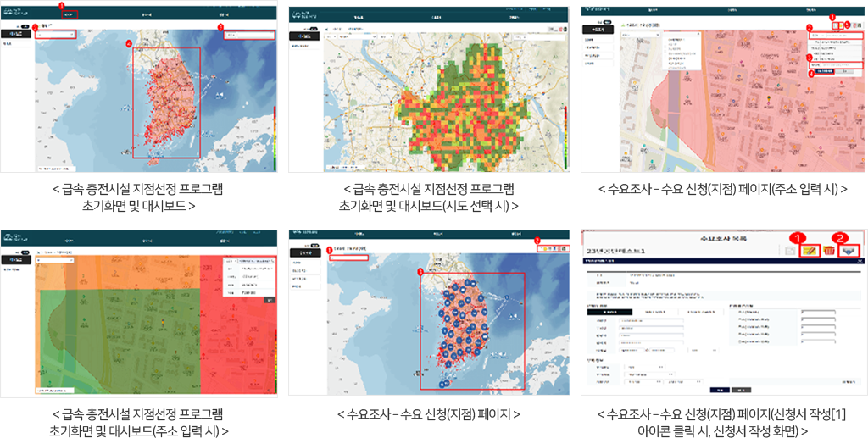Click the blue handshake icon marked 2
Image resolution: width=868 pixels, height=438 pixels.
pos(850,251)
